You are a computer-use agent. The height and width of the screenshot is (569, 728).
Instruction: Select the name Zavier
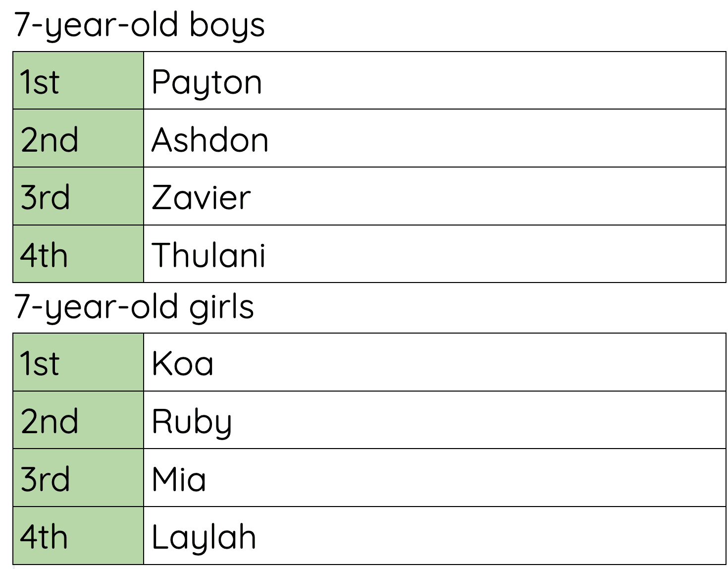(x=201, y=198)
